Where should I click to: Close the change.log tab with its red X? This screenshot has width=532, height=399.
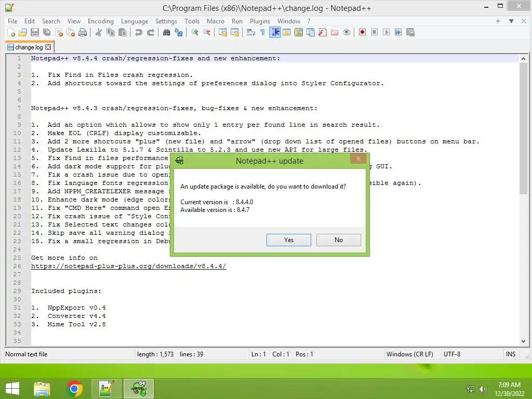click(x=48, y=47)
